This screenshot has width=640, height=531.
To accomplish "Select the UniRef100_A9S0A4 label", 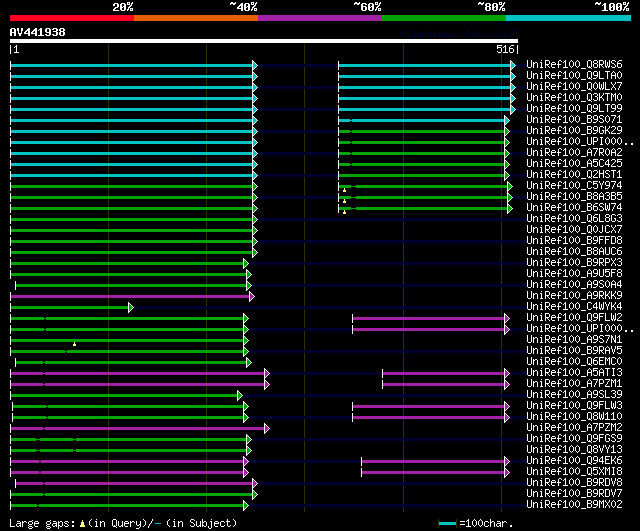I will coord(574,285).
